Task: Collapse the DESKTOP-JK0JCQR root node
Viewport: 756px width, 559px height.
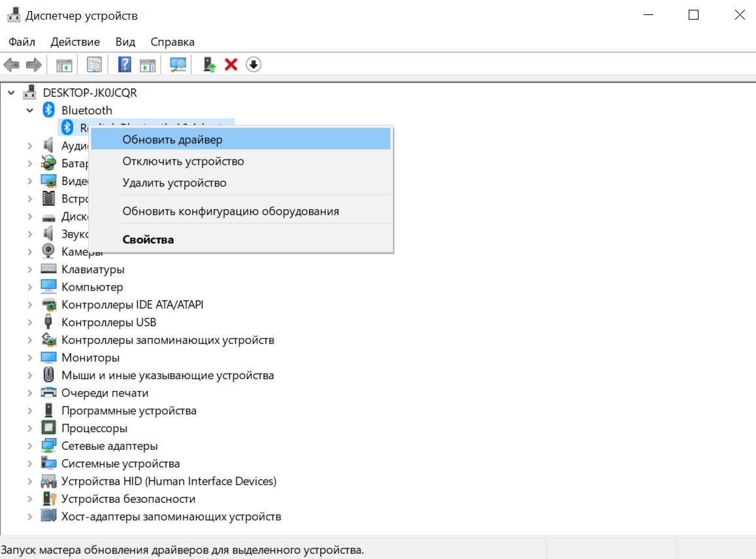Action: coord(11,93)
